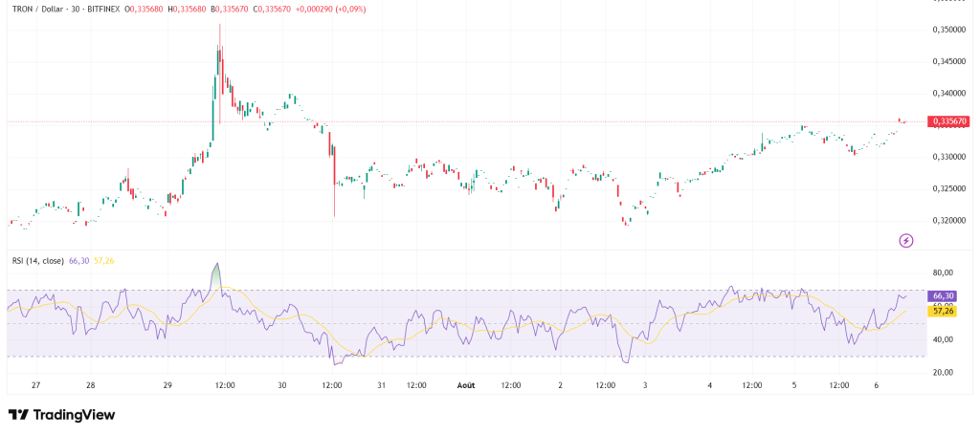The image size is (980, 435).
Task: Click the 0,350000 price axis label
Action: click(947, 30)
